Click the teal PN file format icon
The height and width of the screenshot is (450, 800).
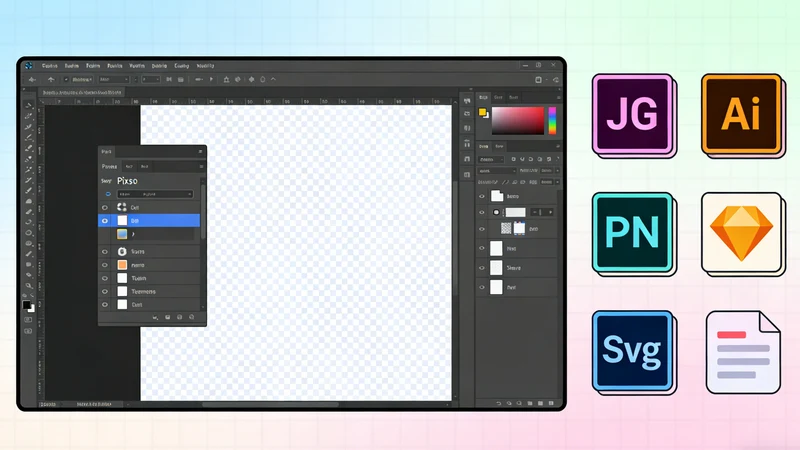pyautogui.click(x=633, y=233)
